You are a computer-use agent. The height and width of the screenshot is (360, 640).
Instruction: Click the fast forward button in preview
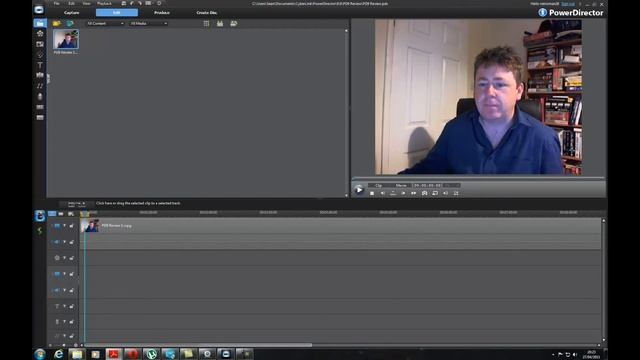pyautogui.click(x=413, y=193)
